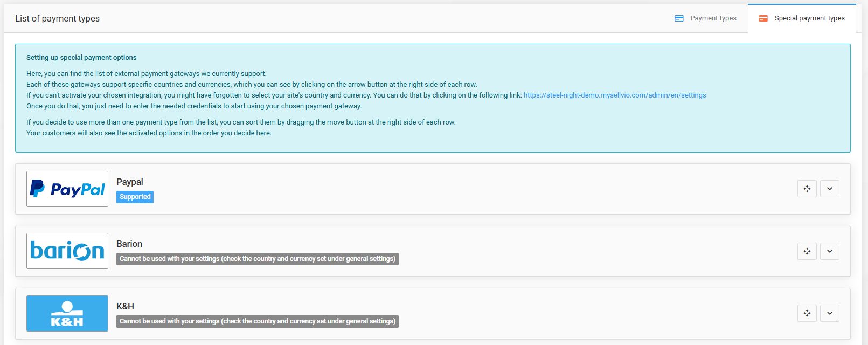Open the K&H row chevron dropdown

point(829,313)
